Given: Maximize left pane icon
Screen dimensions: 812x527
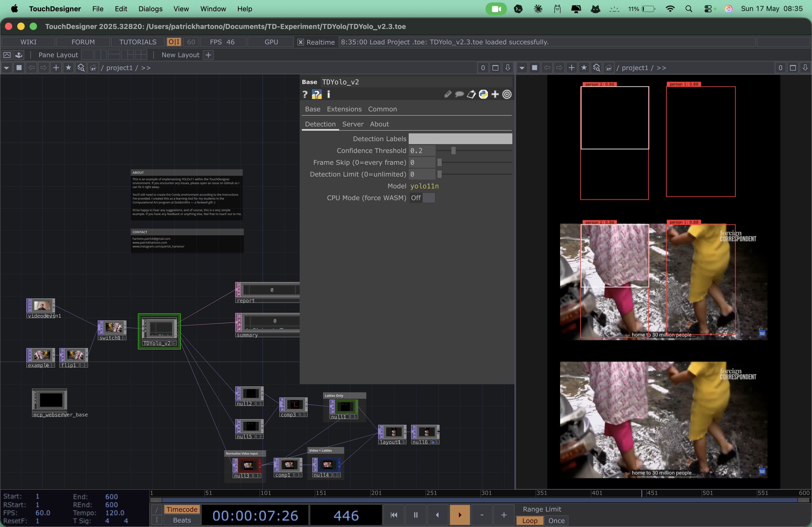Looking at the screenshot, I should 495,68.
